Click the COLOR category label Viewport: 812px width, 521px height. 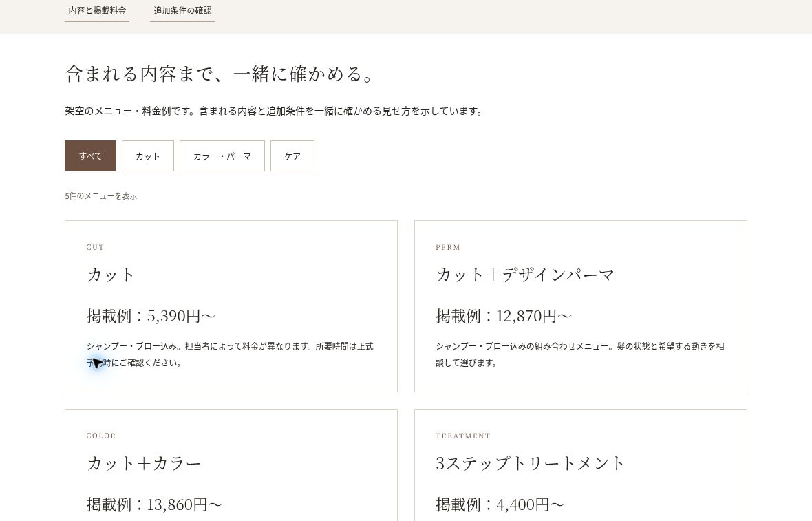coord(101,436)
